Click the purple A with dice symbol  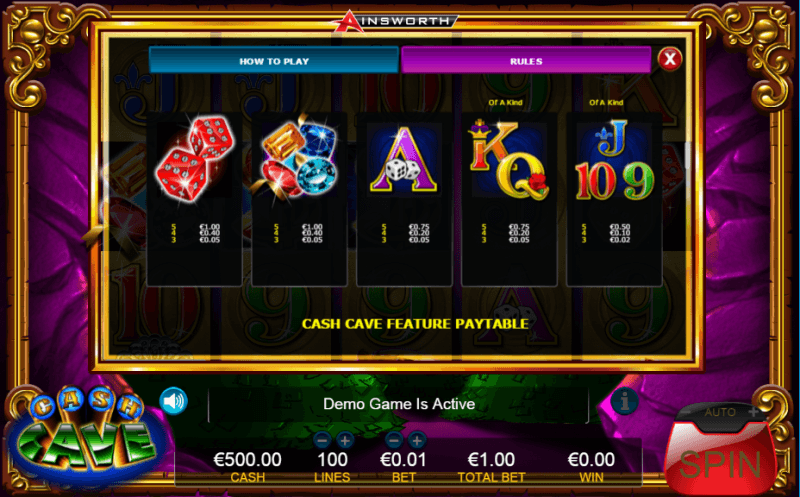point(404,159)
